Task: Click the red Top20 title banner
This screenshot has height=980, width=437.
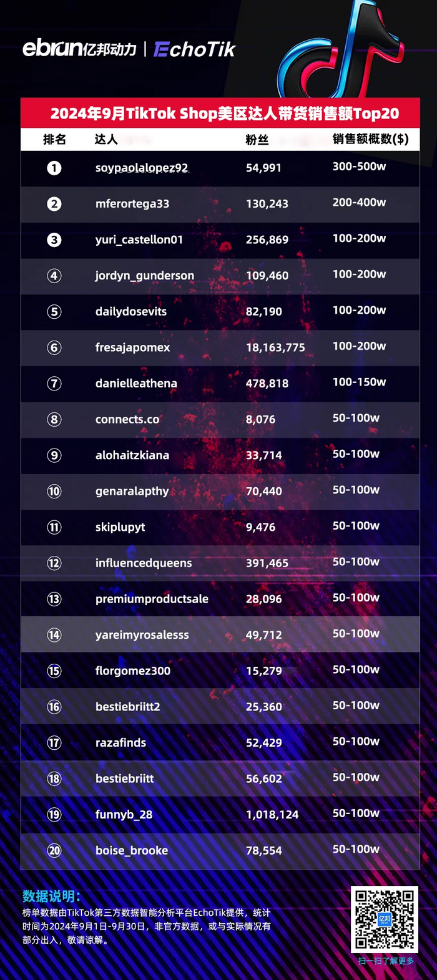Action: (x=220, y=113)
